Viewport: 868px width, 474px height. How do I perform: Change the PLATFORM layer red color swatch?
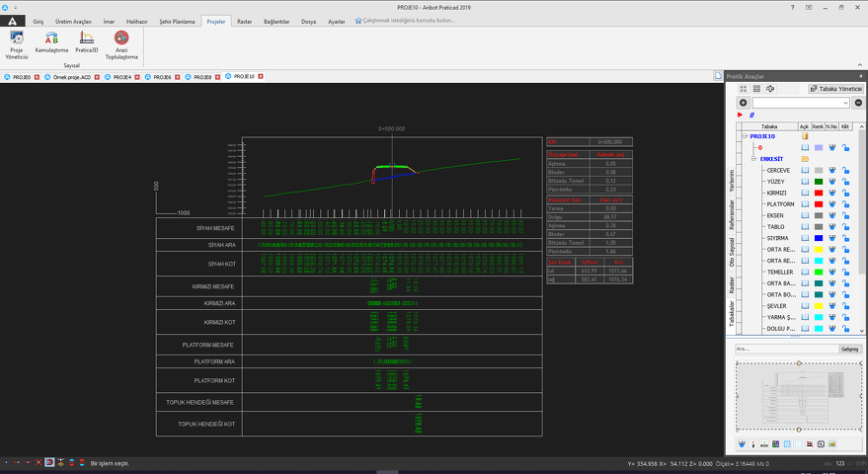click(x=818, y=204)
